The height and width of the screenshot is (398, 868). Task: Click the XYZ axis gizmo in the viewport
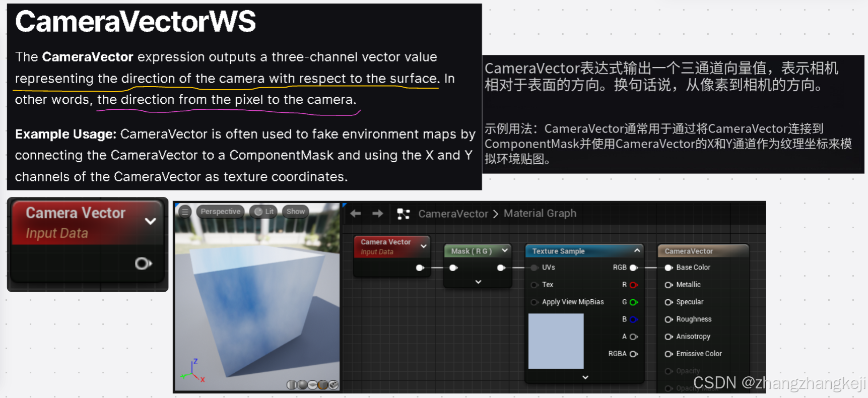(x=193, y=371)
